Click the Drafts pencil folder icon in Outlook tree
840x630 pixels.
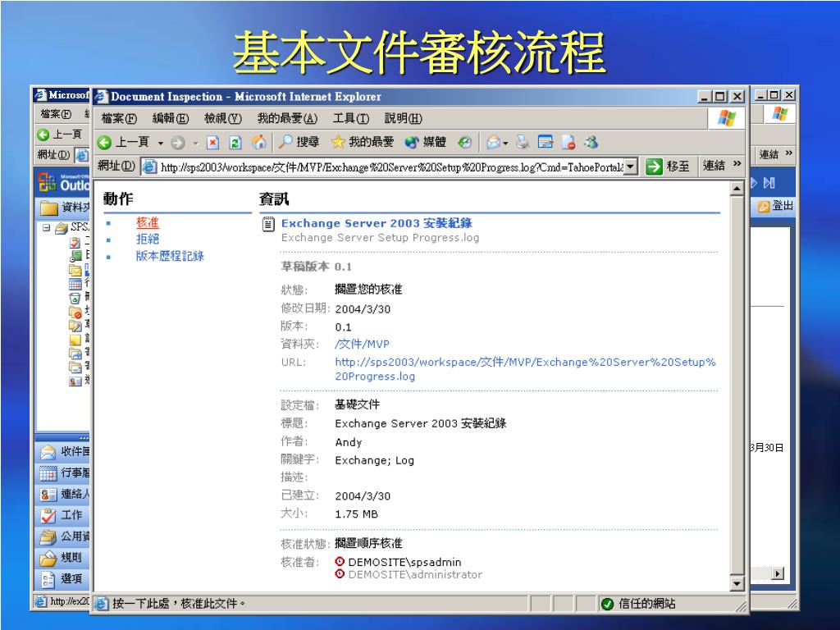[75, 326]
